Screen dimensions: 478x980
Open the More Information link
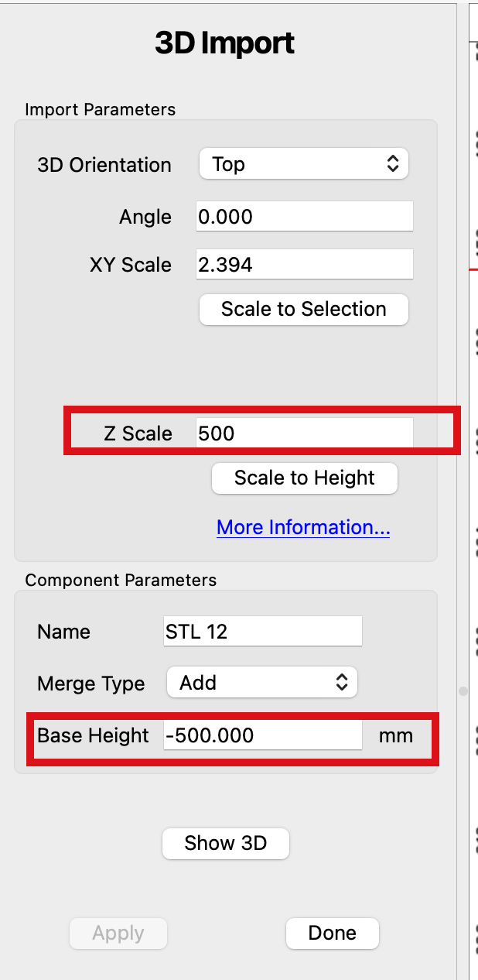tap(303, 527)
